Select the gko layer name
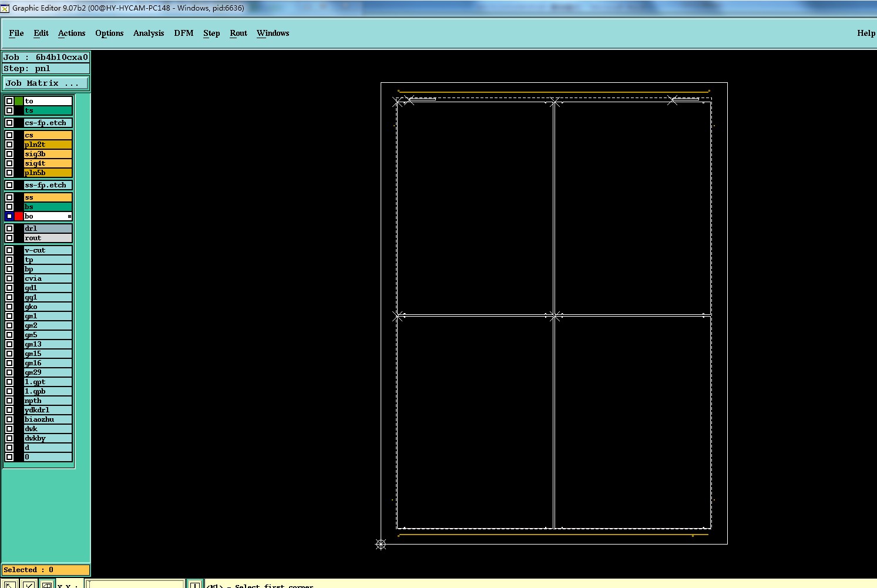Image resolution: width=877 pixels, height=588 pixels. [48, 307]
